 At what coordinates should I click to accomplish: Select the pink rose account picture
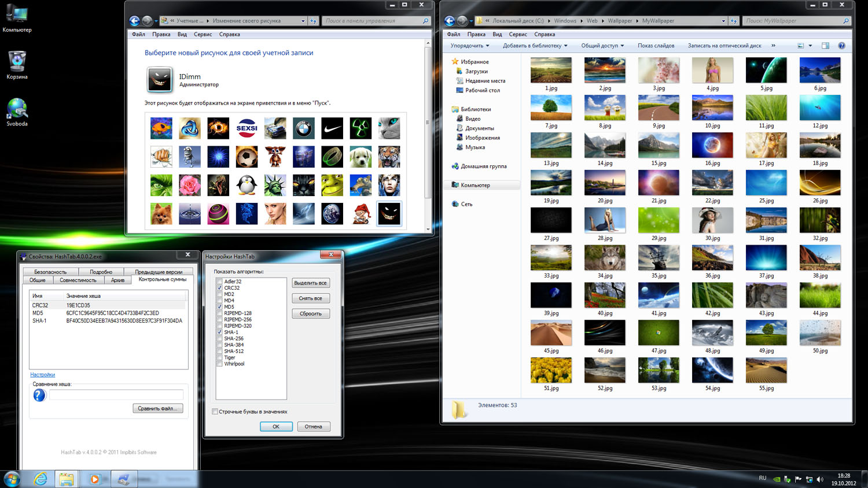point(190,185)
